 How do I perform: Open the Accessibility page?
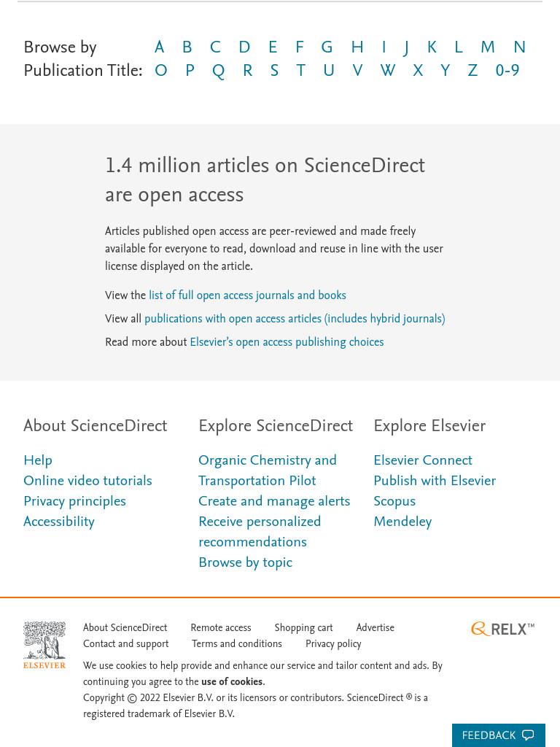(x=59, y=522)
